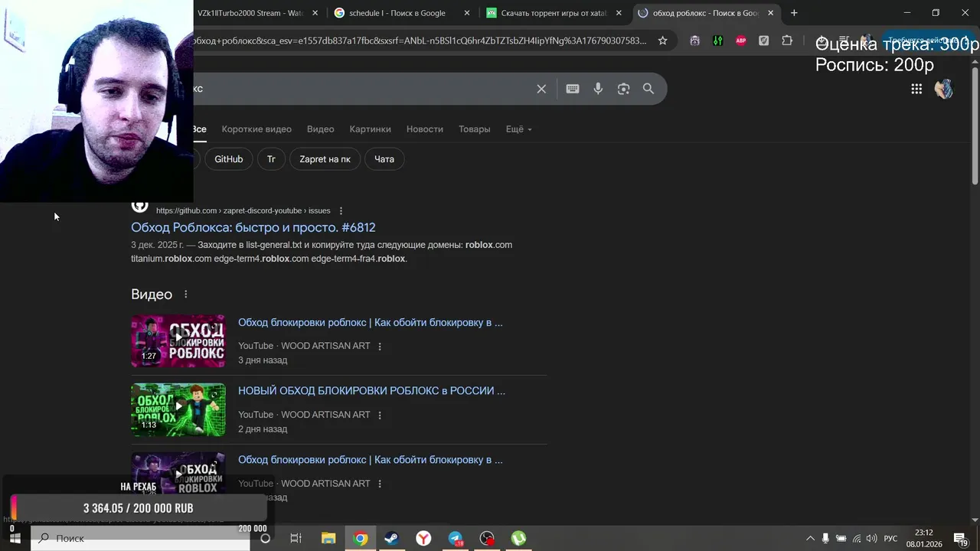
Task: Select the Tr filter chip
Action: 271,159
